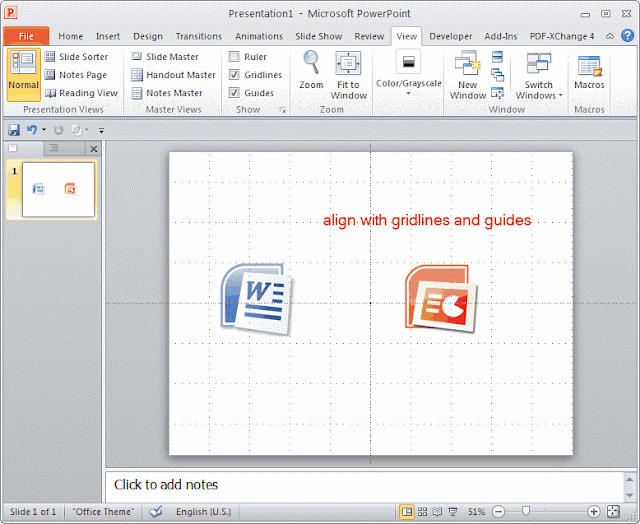Save the presentation from quick access toolbar
The height and width of the screenshot is (524, 640).
point(14,130)
